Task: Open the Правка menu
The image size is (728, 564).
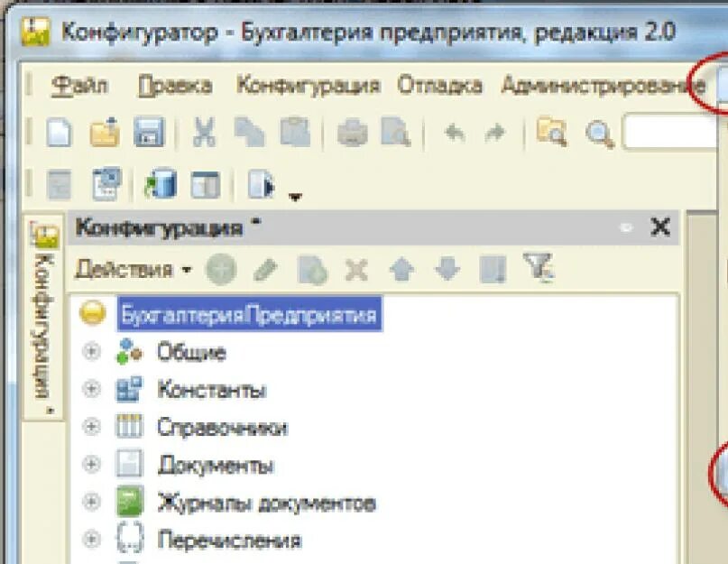Action: click(175, 86)
